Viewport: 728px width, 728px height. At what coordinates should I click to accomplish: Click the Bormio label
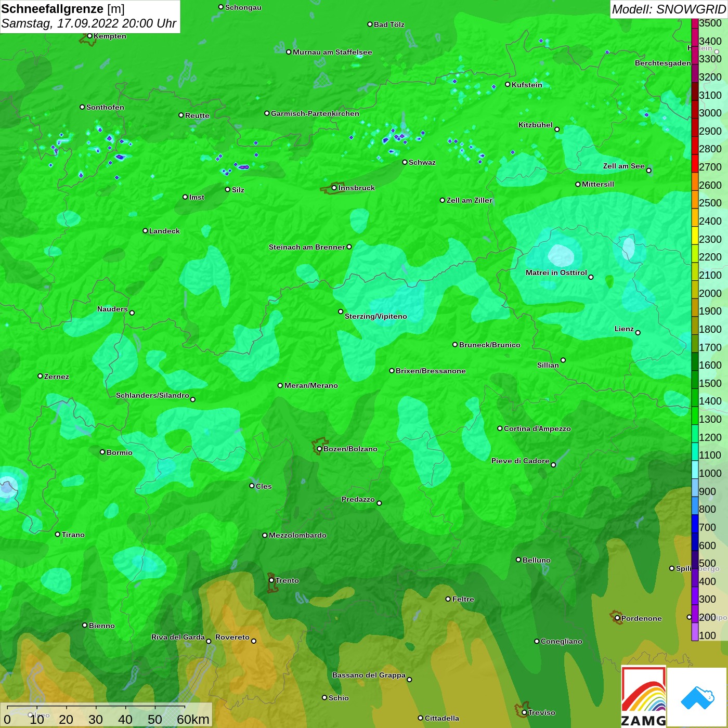pyautogui.click(x=119, y=452)
